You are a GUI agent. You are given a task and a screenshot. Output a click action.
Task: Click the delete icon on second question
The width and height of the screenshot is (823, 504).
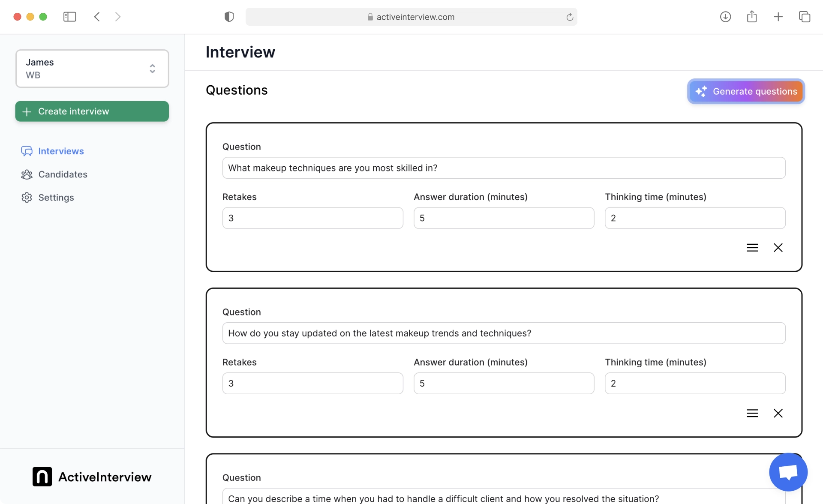coord(778,413)
